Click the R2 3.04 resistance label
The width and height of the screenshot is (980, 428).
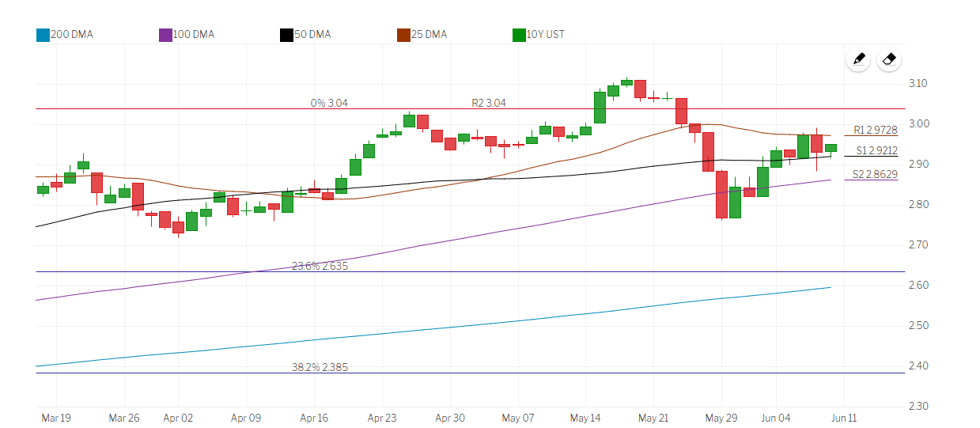tap(489, 103)
